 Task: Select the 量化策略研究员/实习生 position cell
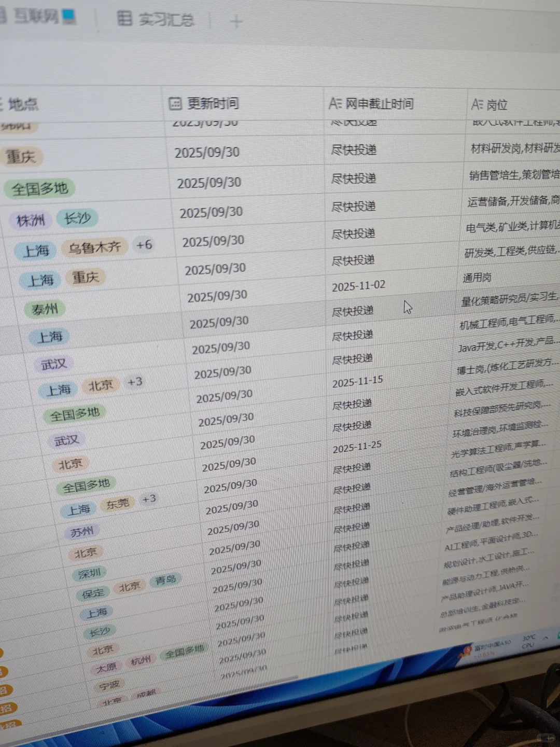[509, 299]
